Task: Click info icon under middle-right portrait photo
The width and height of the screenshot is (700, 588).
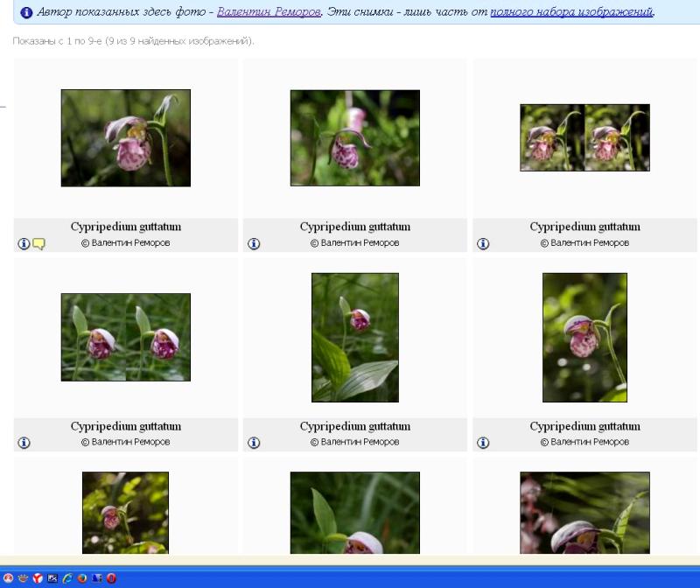Action: [483, 443]
